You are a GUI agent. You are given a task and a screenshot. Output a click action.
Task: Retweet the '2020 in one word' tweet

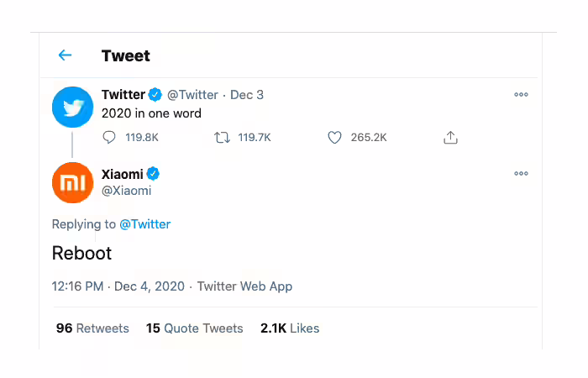click(222, 138)
